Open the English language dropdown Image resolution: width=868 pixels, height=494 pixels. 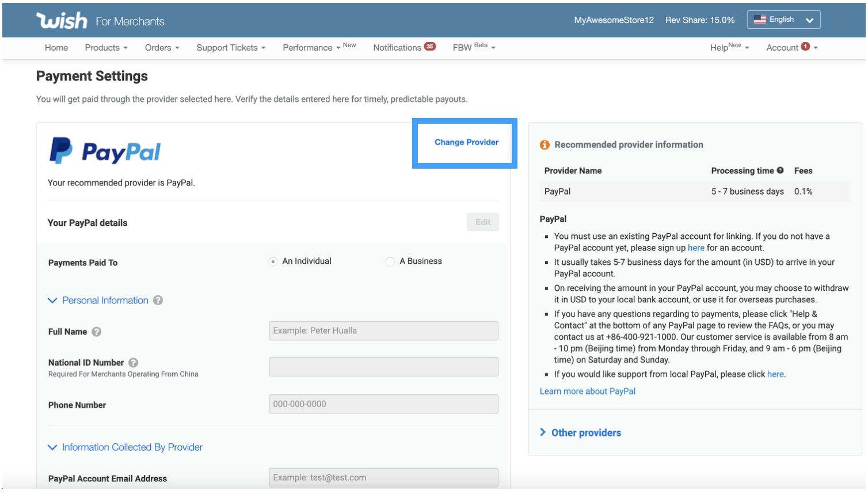[783, 20]
